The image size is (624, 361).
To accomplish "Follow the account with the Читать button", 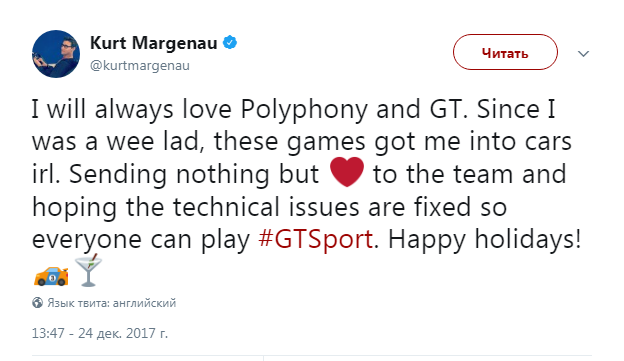I will click(x=505, y=52).
